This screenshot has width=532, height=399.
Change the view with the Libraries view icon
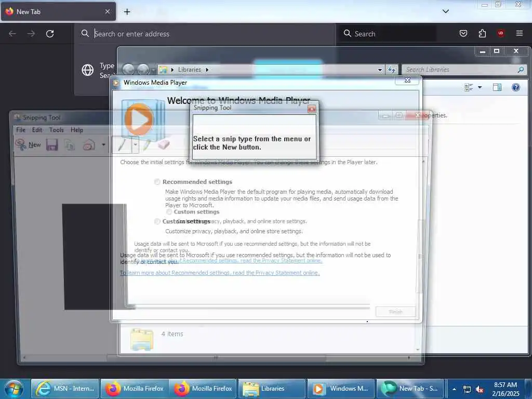click(469, 87)
